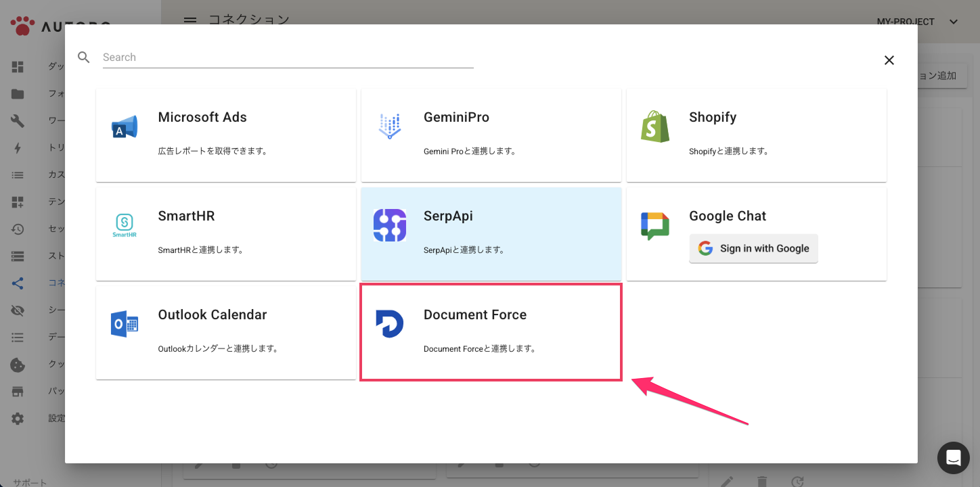The image size is (980, 487).
Task: Select the Google Chat card title
Action: click(x=728, y=216)
